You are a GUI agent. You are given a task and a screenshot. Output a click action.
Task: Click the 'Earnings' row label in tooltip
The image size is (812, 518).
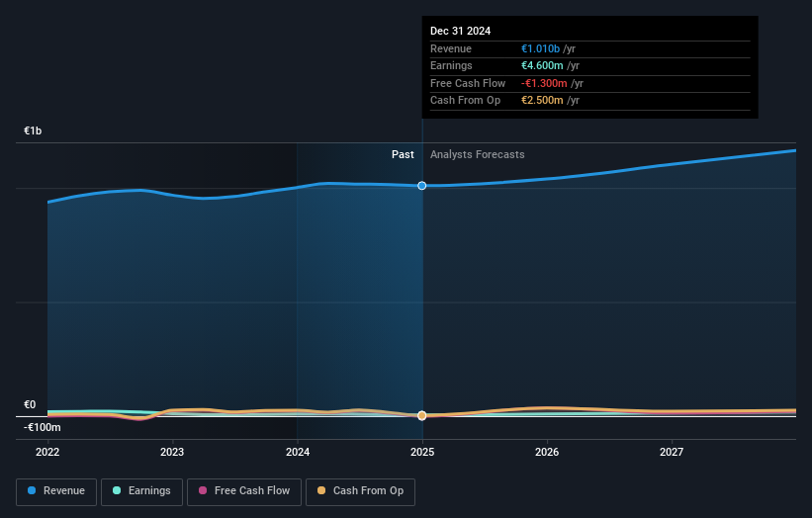point(452,65)
